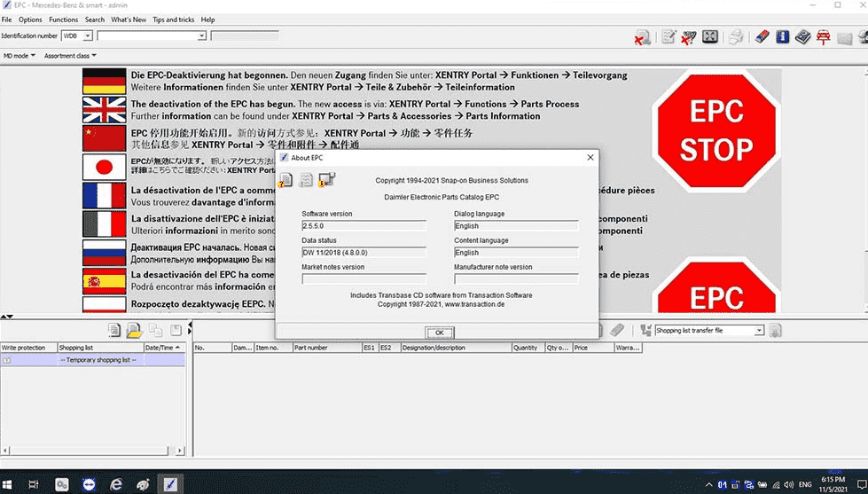Sort by Date/Time column header
Screen dimensions: 868x494
[164, 348]
